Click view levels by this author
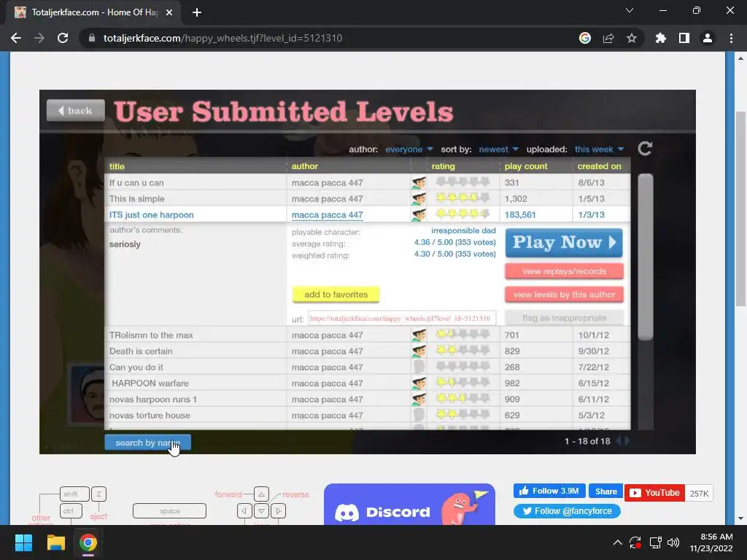 point(564,295)
